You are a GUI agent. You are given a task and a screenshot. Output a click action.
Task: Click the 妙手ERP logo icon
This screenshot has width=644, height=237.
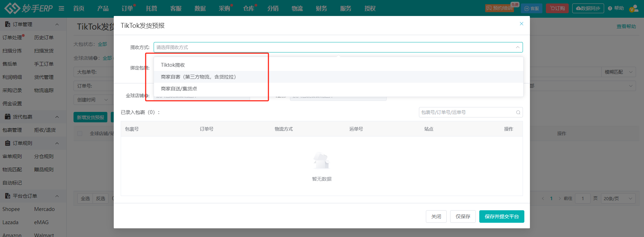[12, 8]
